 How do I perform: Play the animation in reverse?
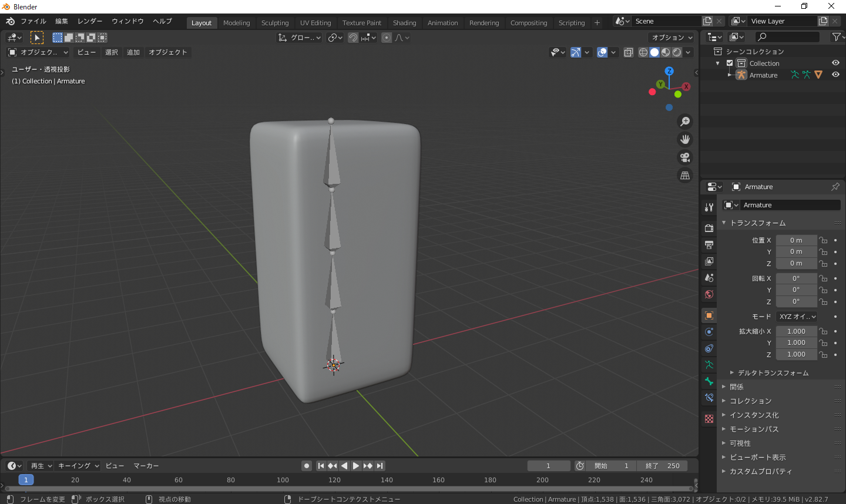coord(344,466)
